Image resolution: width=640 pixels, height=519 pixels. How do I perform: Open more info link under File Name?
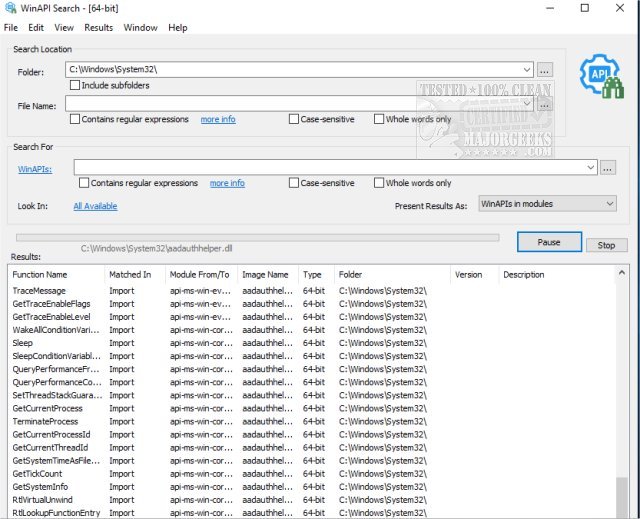218,119
